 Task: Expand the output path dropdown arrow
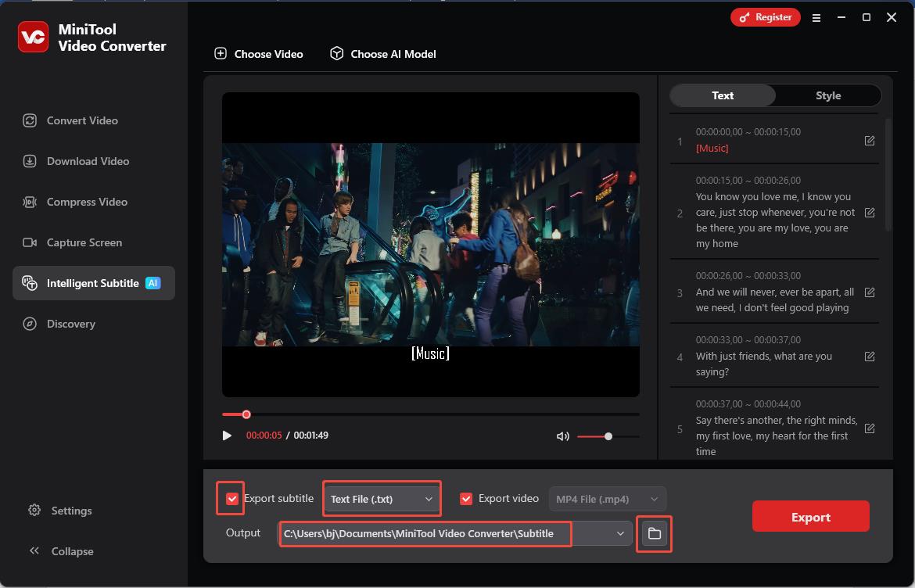620,533
